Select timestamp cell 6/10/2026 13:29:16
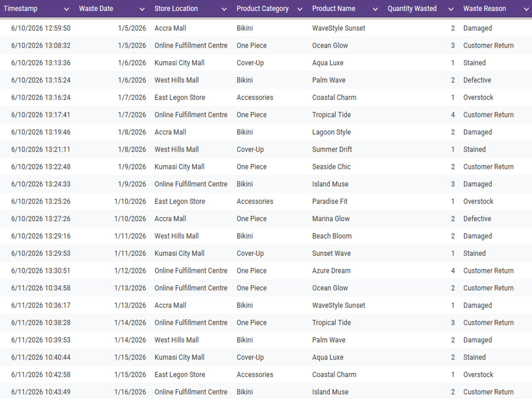532x399 pixels. pos(41,236)
